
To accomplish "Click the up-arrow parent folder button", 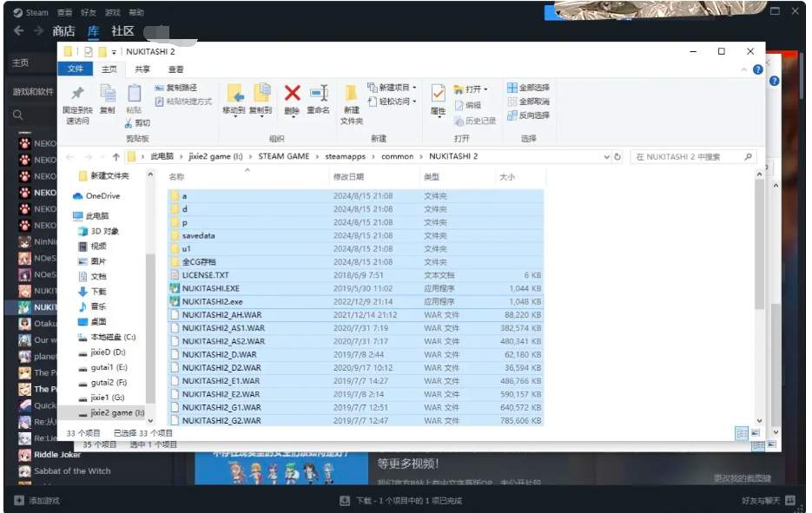I will tap(116, 157).
